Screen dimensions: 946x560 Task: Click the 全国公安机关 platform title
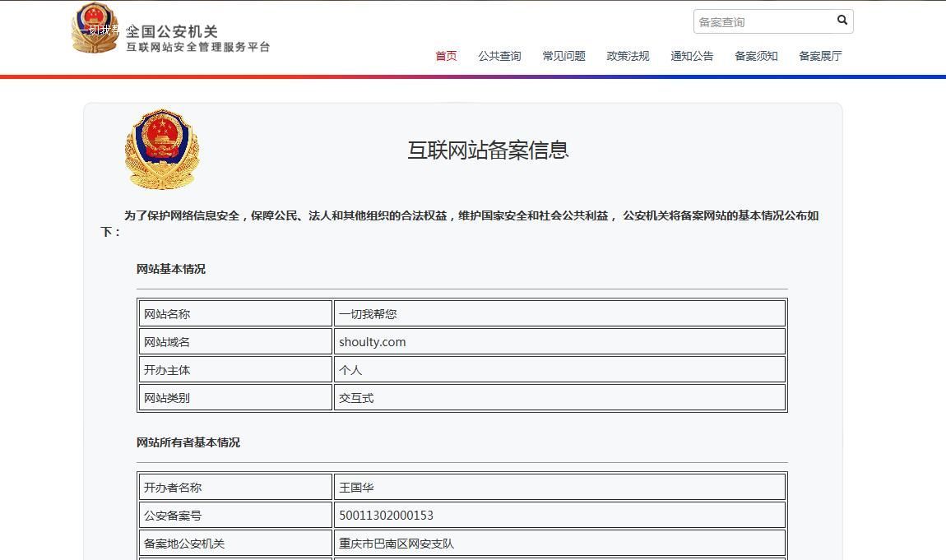[x=172, y=31]
